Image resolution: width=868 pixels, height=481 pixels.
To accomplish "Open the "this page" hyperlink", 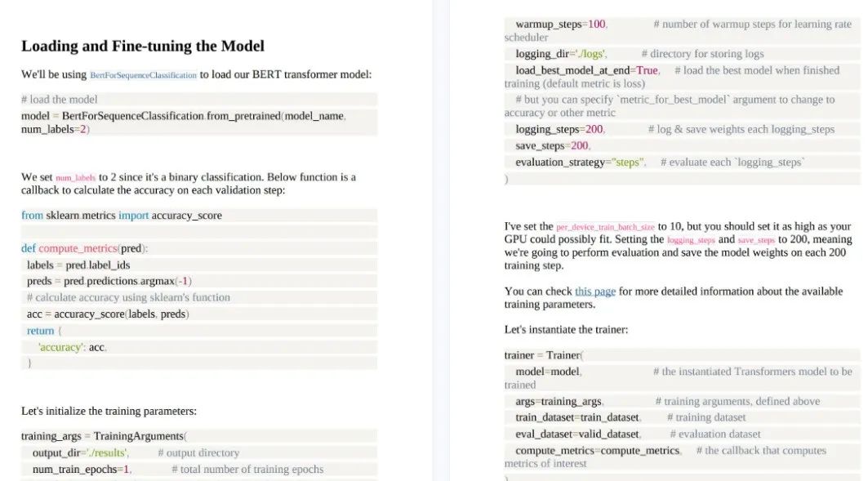I will (595, 292).
